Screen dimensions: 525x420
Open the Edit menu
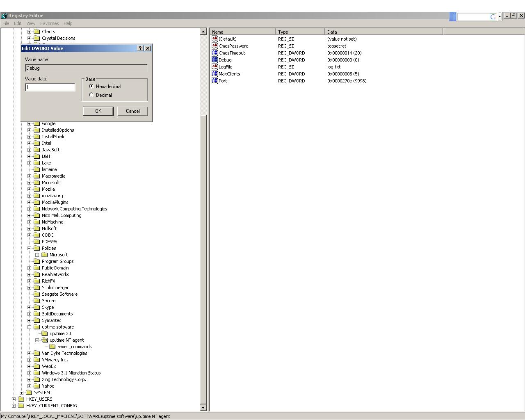[x=18, y=23]
